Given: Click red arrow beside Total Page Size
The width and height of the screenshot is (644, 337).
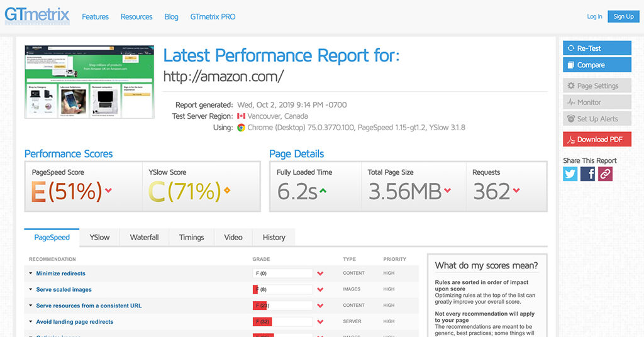Looking at the screenshot, I should pos(447,190).
